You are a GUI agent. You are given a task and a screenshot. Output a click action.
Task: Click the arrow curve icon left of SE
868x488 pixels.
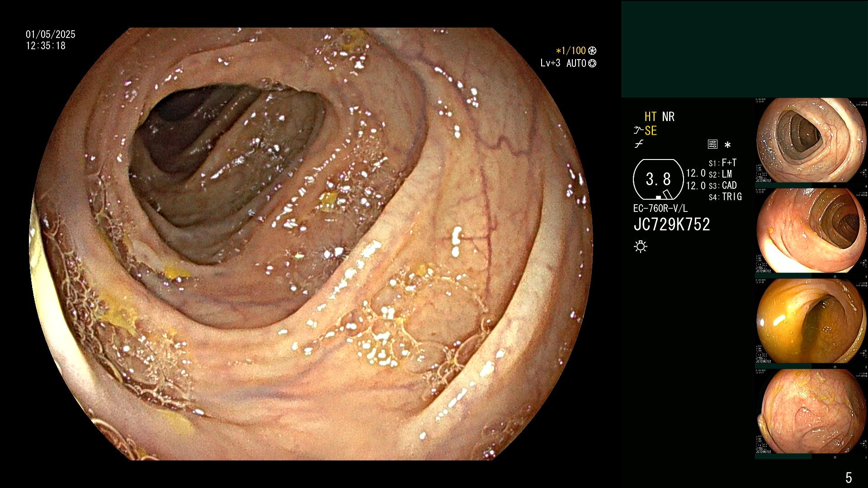pyautogui.click(x=638, y=131)
